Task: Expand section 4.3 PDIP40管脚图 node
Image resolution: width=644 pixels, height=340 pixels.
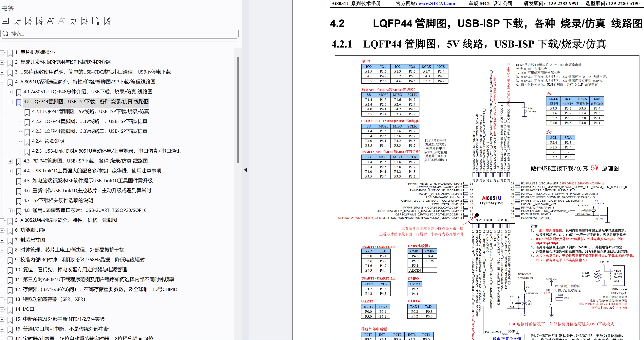Action: point(10,161)
